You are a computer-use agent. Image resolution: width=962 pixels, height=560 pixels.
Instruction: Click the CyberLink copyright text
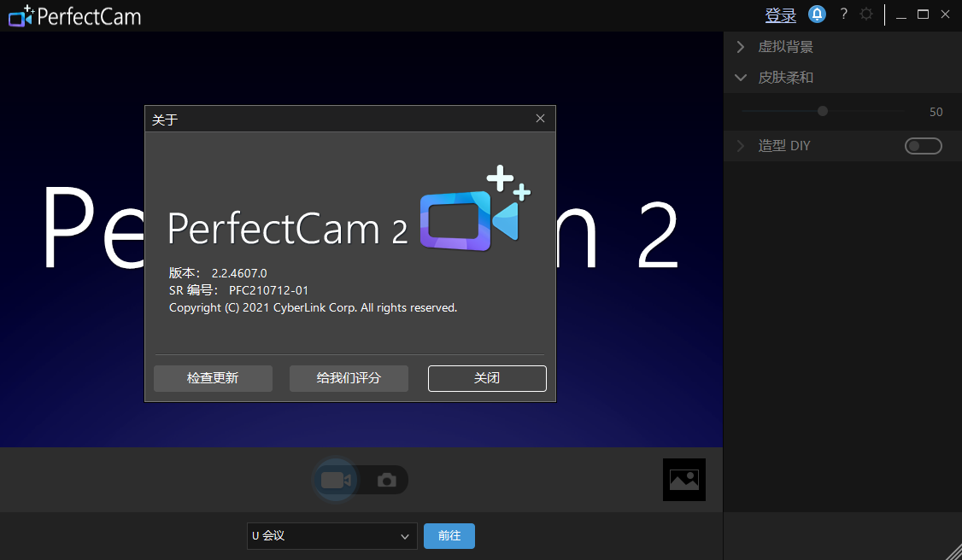313,307
